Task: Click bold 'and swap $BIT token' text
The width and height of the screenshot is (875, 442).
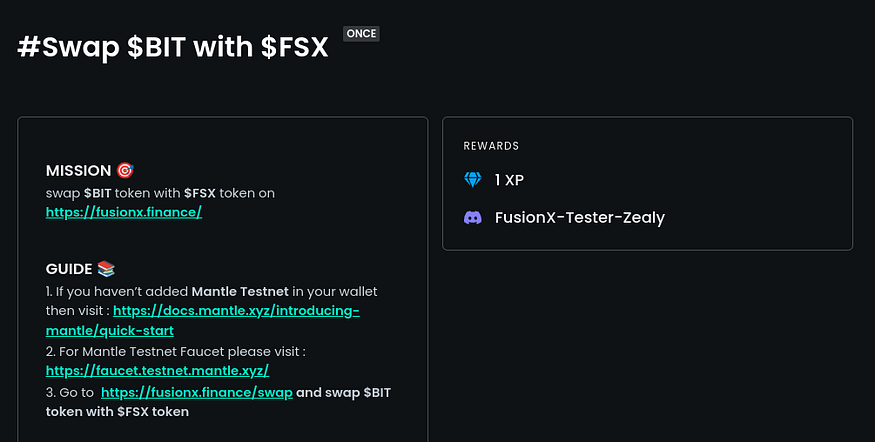Action: click(x=343, y=392)
